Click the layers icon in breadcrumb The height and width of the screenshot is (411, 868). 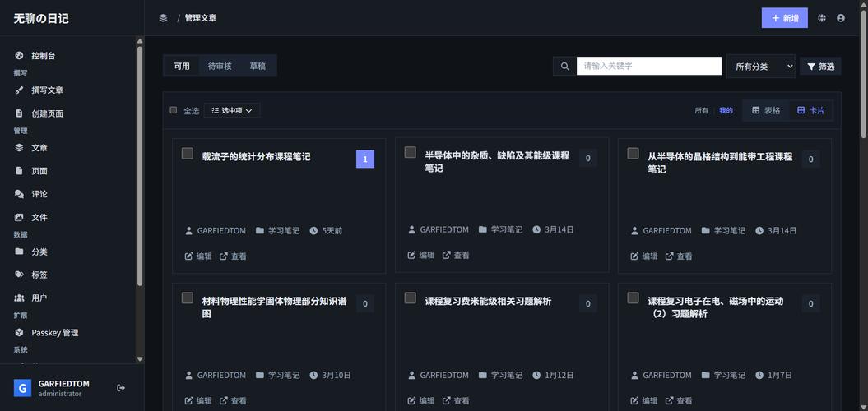[163, 18]
